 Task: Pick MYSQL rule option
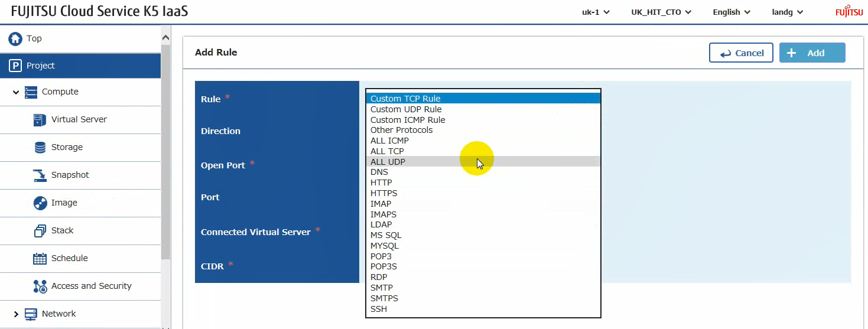483,246
